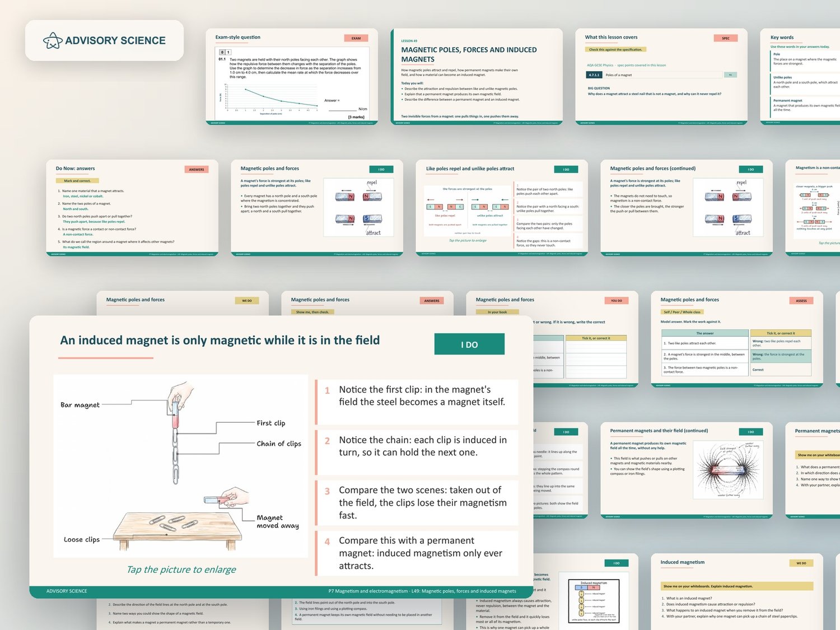Viewport: 840px width, 630px height.
Task: Click the magnetic field lines diagram
Action: click(x=728, y=469)
